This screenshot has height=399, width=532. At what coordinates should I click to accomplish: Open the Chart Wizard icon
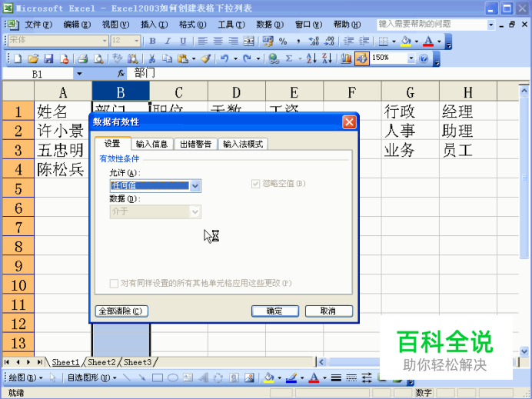347,58
